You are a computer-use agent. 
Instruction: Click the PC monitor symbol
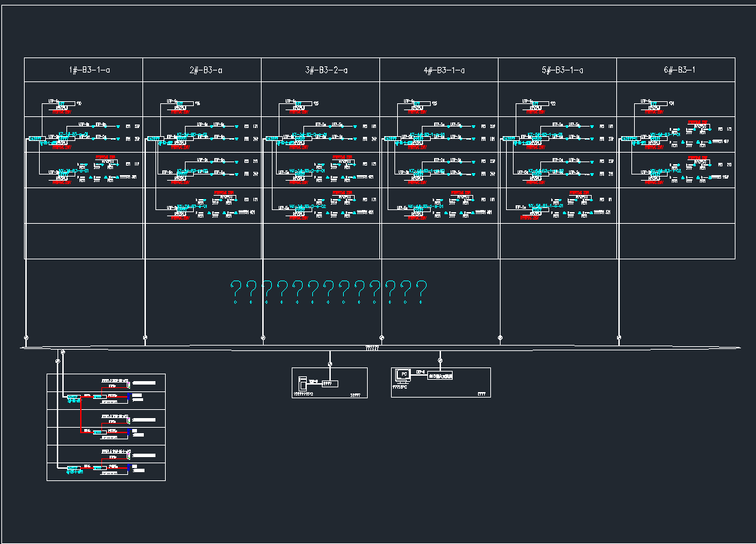(403, 374)
